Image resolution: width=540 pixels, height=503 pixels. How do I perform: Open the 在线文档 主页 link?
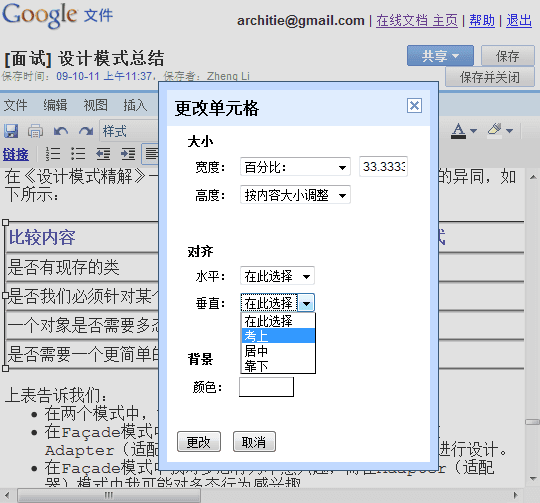click(x=417, y=21)
